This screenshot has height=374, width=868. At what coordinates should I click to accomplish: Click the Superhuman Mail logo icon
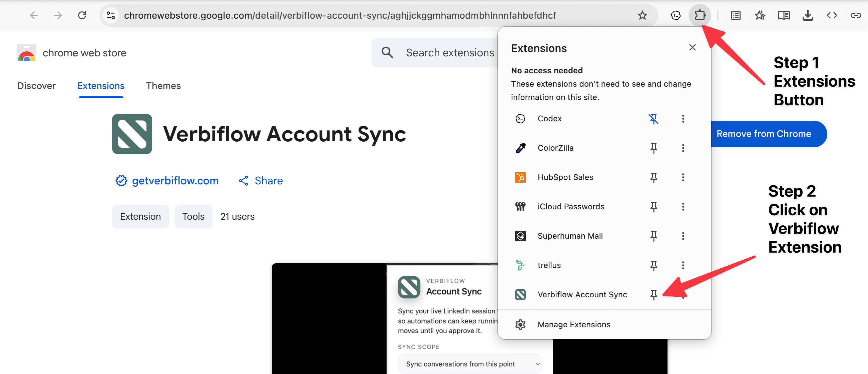520,236
